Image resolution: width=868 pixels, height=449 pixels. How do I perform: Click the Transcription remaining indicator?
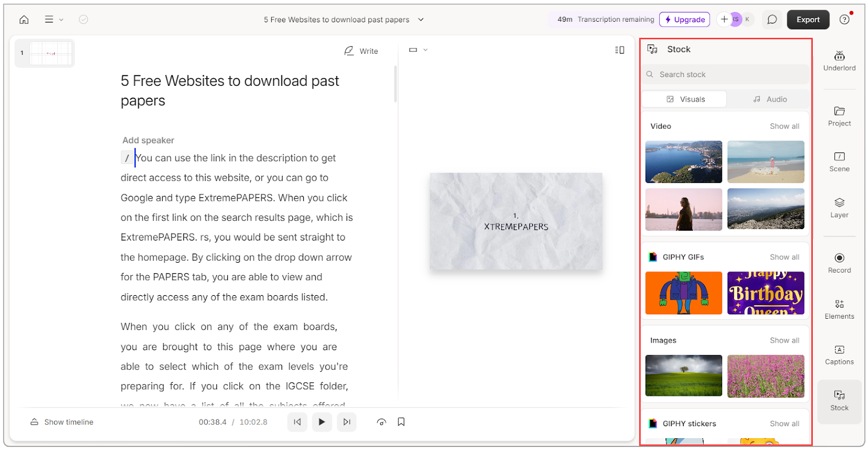(605, 20)
